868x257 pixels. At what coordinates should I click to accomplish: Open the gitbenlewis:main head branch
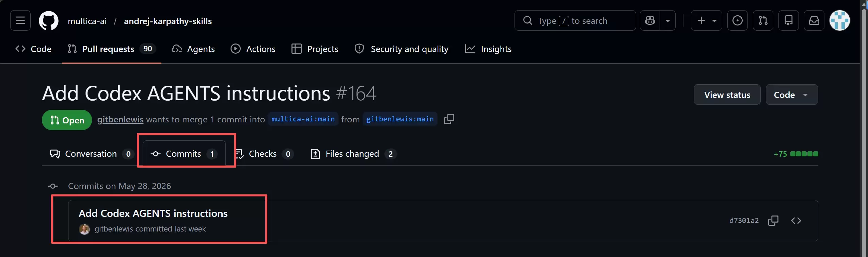tap(400, 119)
